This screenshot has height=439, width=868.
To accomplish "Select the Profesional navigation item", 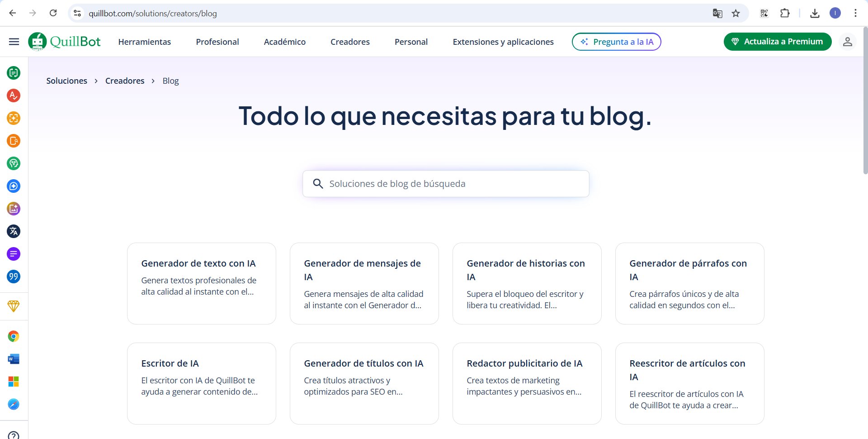I will click(217, 42).
